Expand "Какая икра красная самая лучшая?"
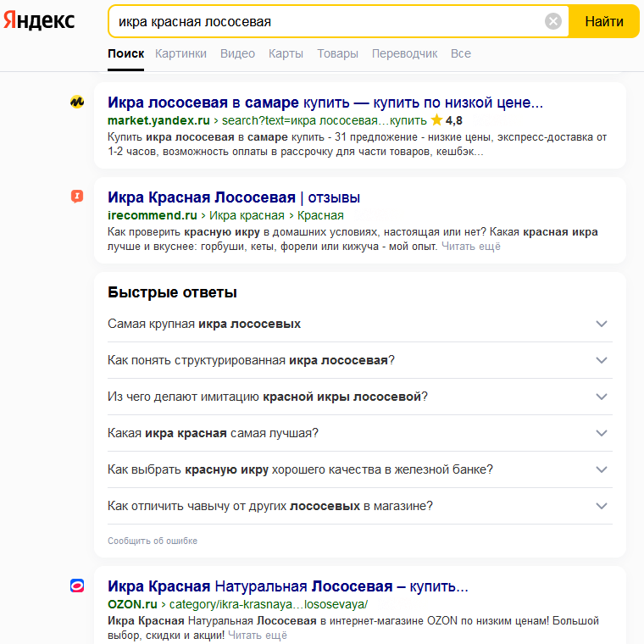Image resolution: width=644 pixels, height=644 pixels. pos(602,433)
